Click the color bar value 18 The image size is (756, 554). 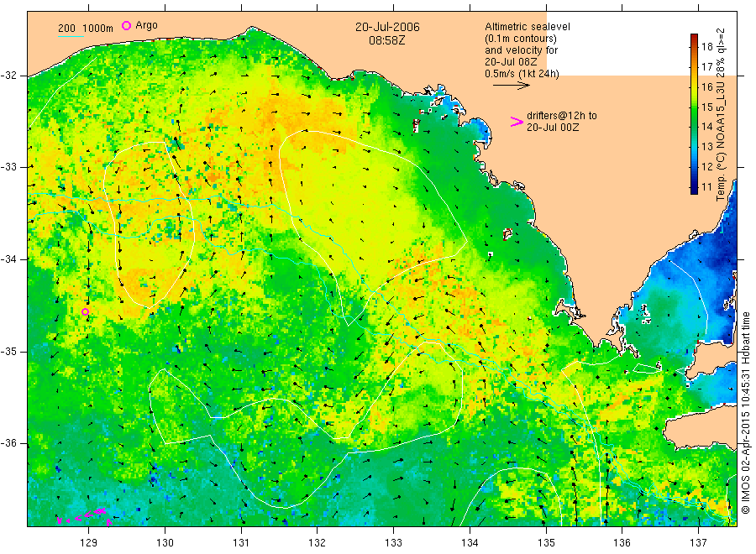[x=706, y=47]
